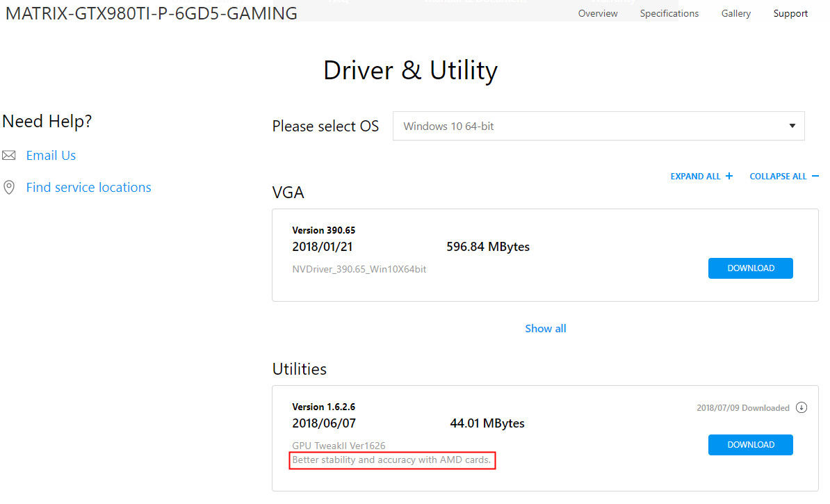Go to the Overview tab
Viewport: 830px width, 504px height.
click(x=598, y=14)
